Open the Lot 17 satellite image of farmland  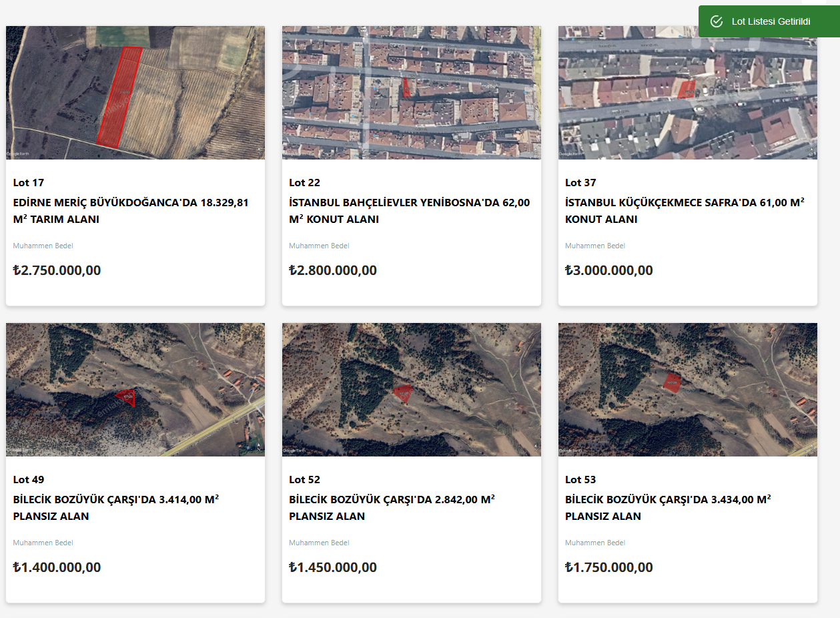pyautogui.click(x=135, y=92)
